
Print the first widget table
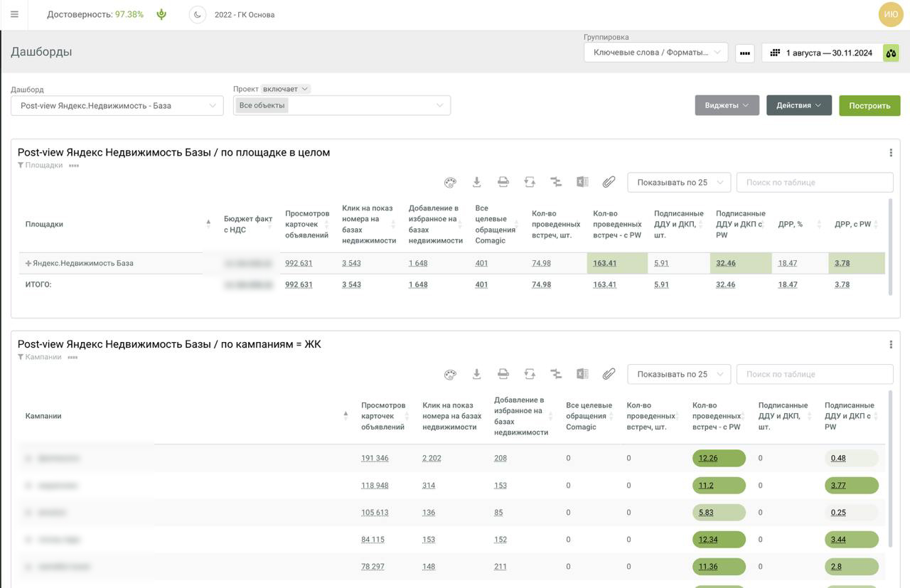[503, 183]
